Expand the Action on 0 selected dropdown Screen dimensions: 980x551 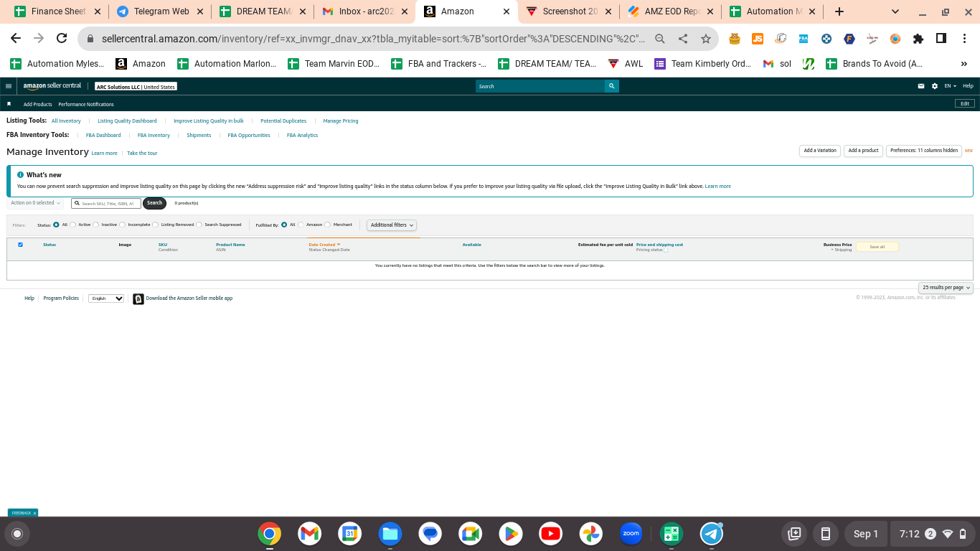(36, 203)
